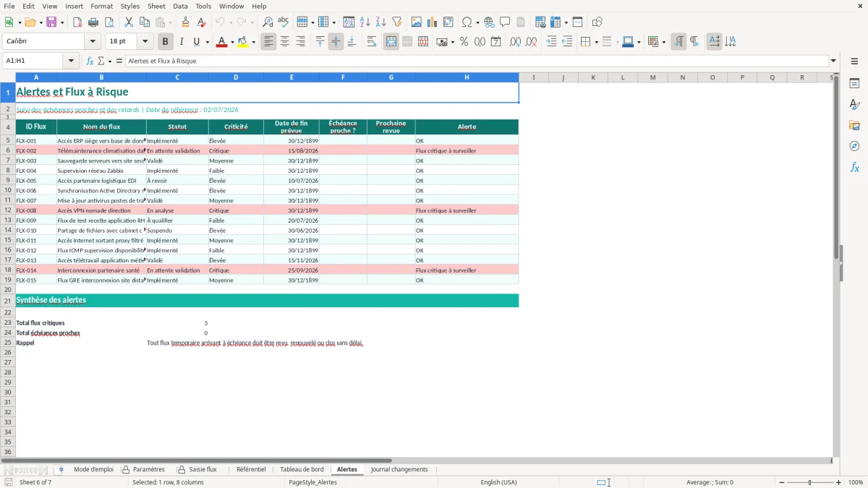Open Find & Replace icon
The image size is (868, 488).
268,22
